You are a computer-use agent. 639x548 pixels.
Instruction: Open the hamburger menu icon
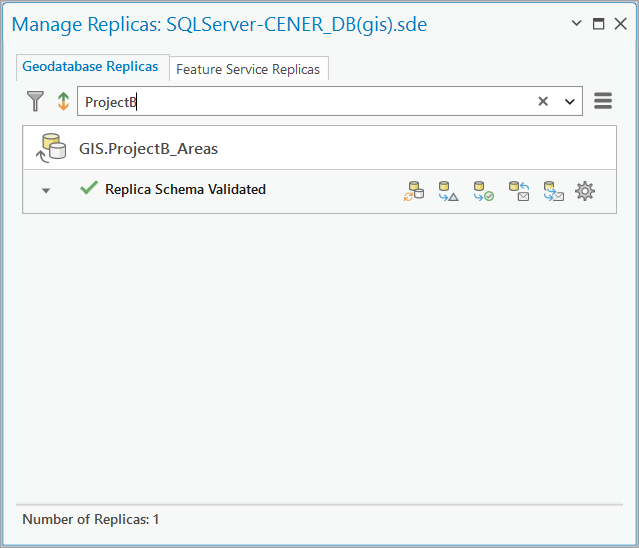click(x=603, y=101)
